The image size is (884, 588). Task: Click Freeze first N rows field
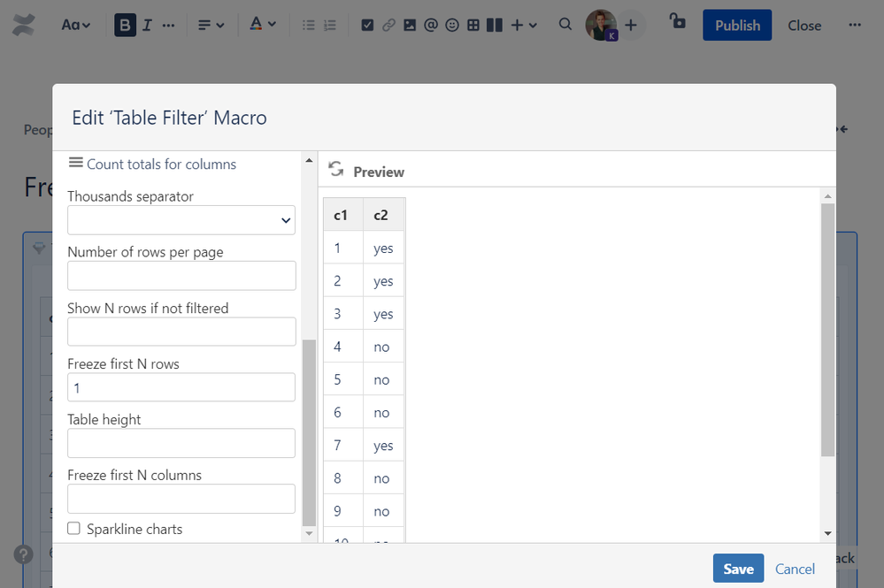click(181, 387)
